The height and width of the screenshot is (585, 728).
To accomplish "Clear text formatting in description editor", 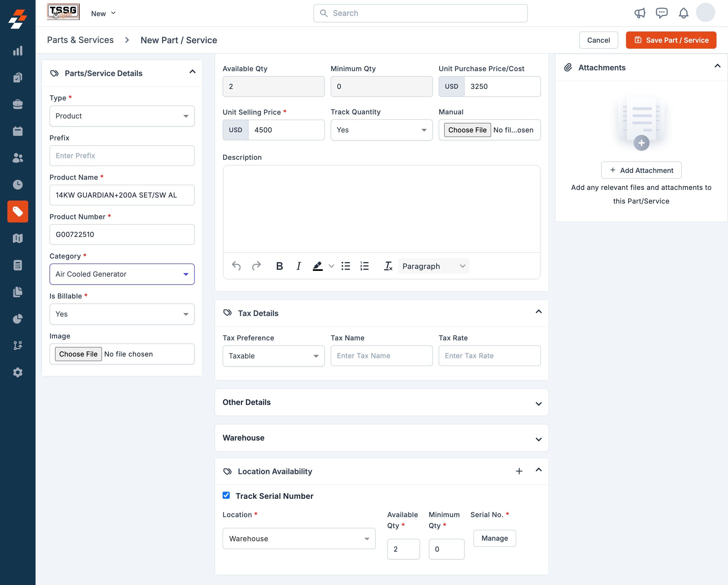I will click(388, 266).
